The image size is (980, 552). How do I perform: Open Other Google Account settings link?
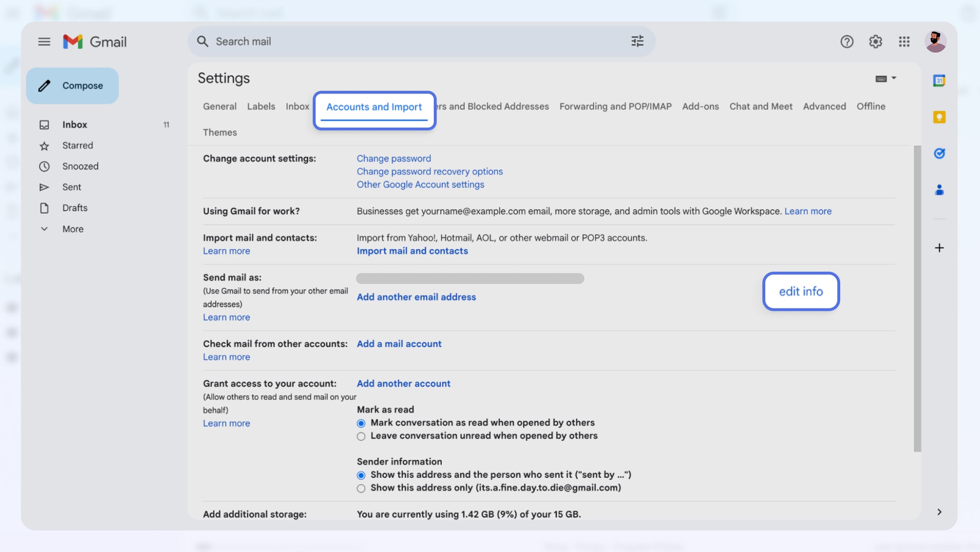(420, 184)
